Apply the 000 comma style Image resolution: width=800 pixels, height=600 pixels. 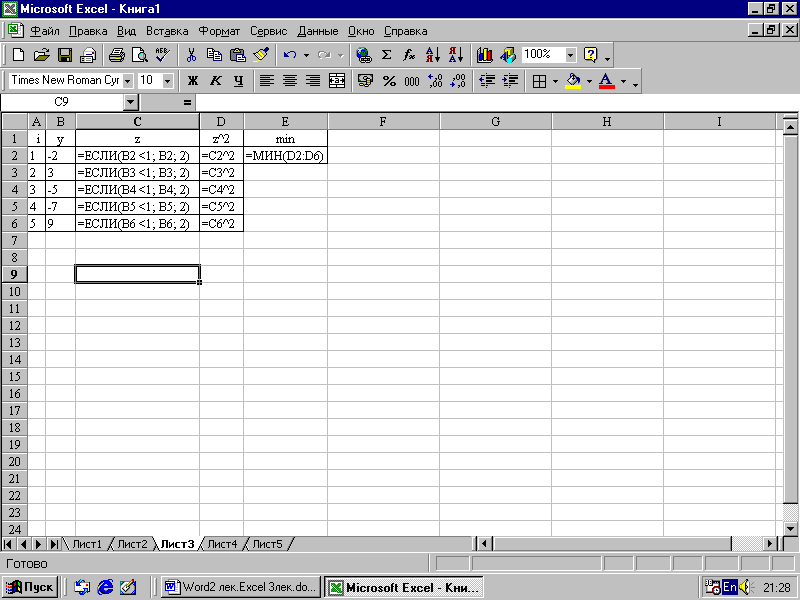412,81
